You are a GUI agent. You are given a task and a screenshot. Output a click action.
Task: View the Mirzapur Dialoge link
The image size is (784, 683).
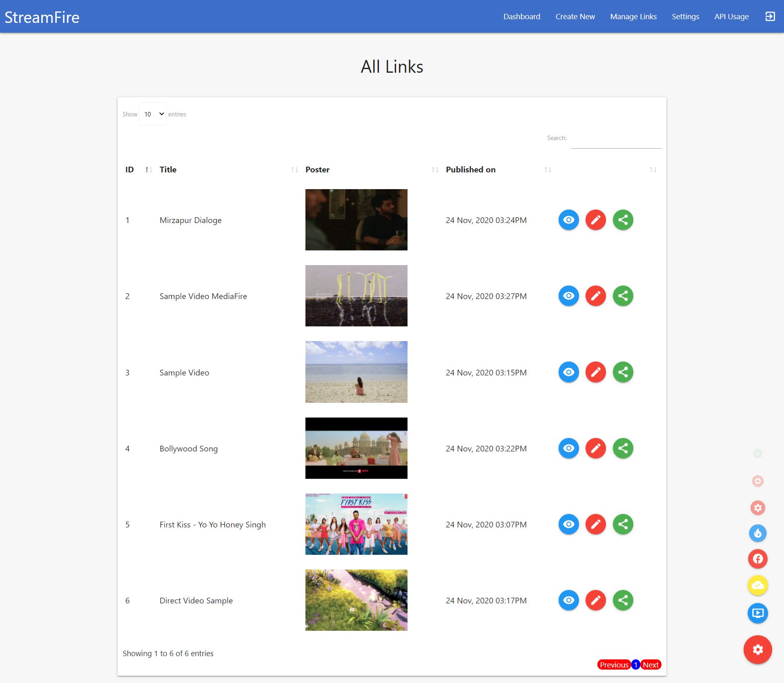click(568, 220)
